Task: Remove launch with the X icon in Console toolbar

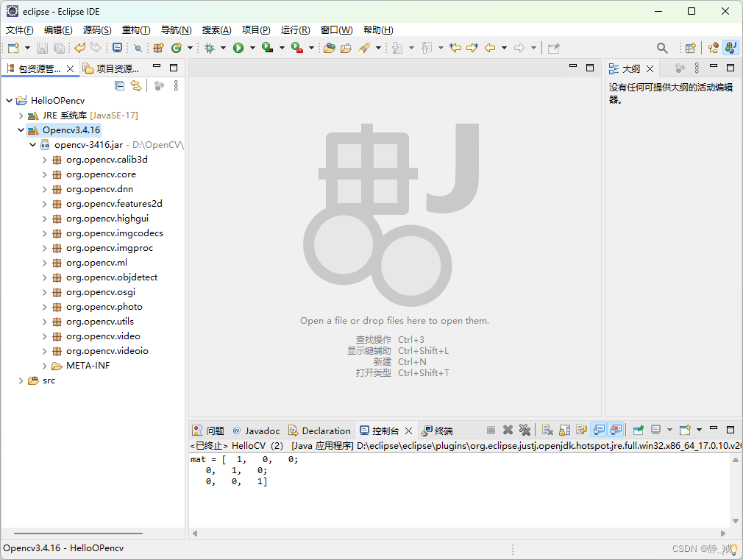Action: 508,429
